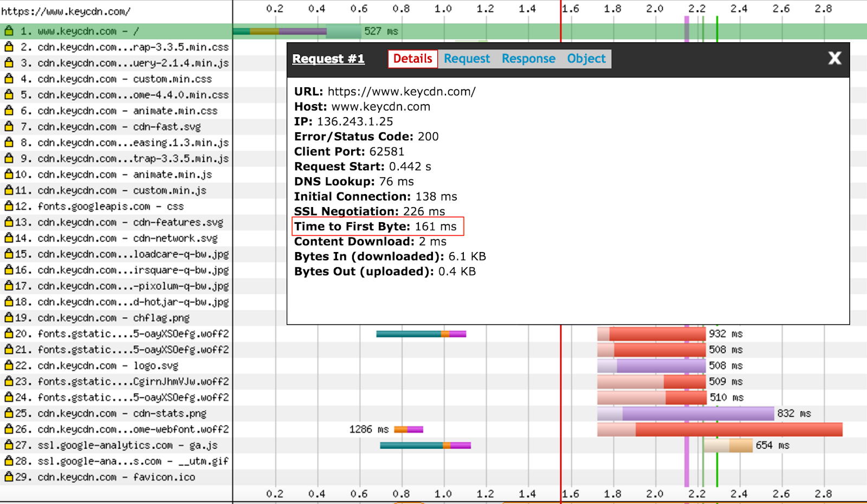Open the Request tab
Screen dimensions: 867x504
(x=467, y=59)
